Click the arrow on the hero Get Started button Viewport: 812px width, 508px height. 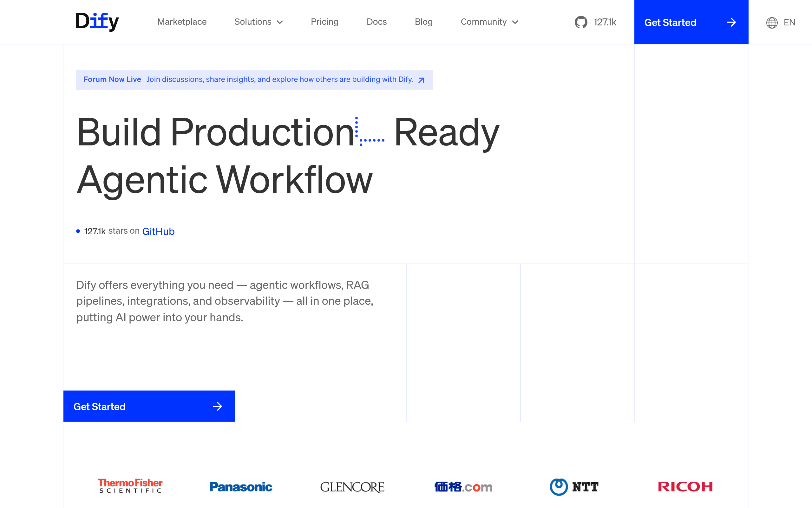click(217, 406)
